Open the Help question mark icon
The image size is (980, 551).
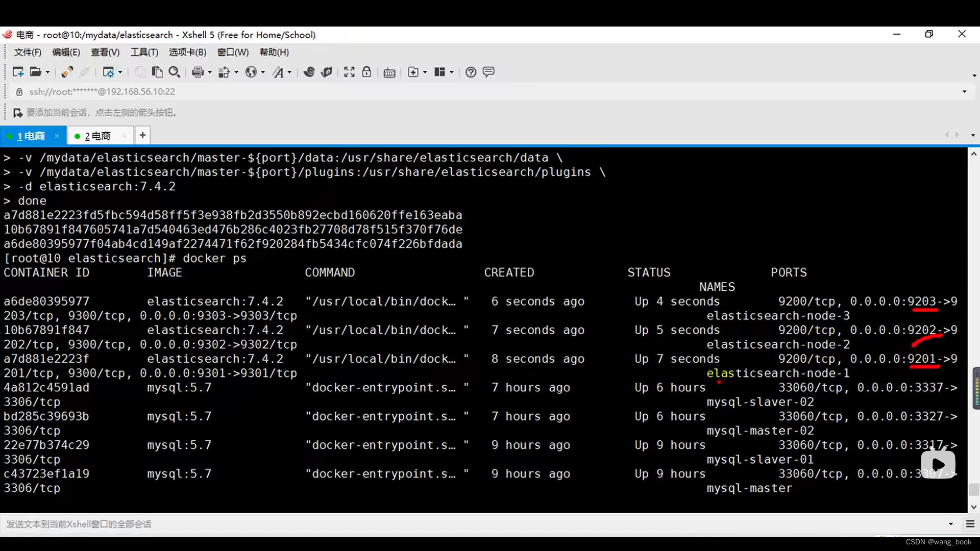click(x=471, y=72)
